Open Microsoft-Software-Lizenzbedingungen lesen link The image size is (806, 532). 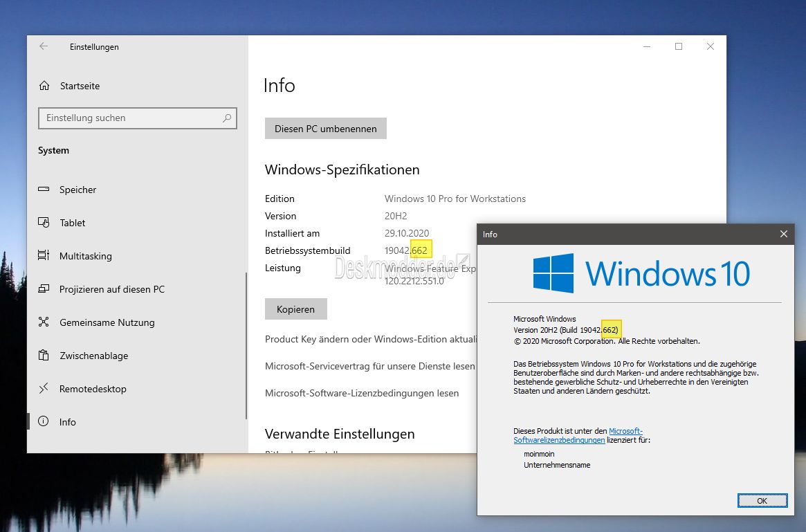[x=362, y=393]
